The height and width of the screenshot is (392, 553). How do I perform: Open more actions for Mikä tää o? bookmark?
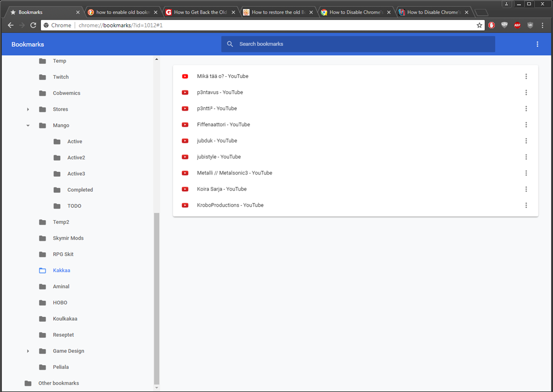coord(526,76)
